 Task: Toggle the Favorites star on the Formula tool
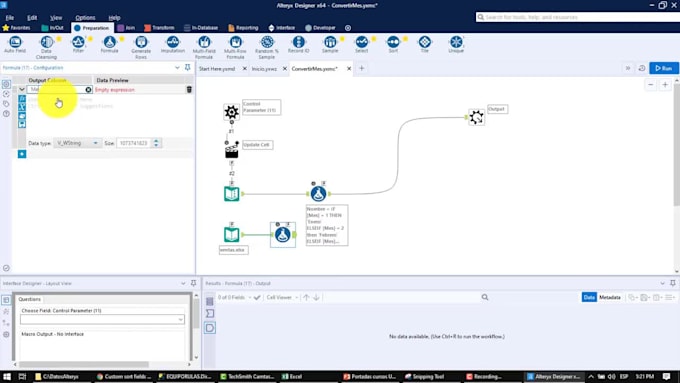point(122,39)
